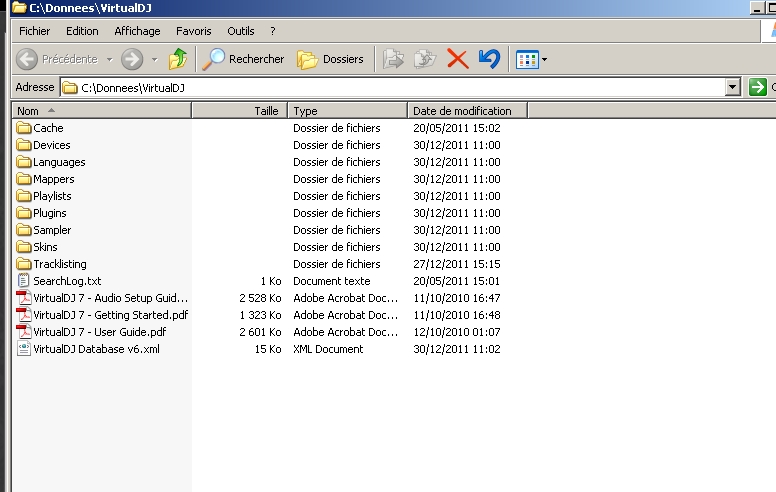Select VirtualDJ Database v6.xml file
Image resolution: width=776 pixels, height=492 pixels.
(96, 349)
